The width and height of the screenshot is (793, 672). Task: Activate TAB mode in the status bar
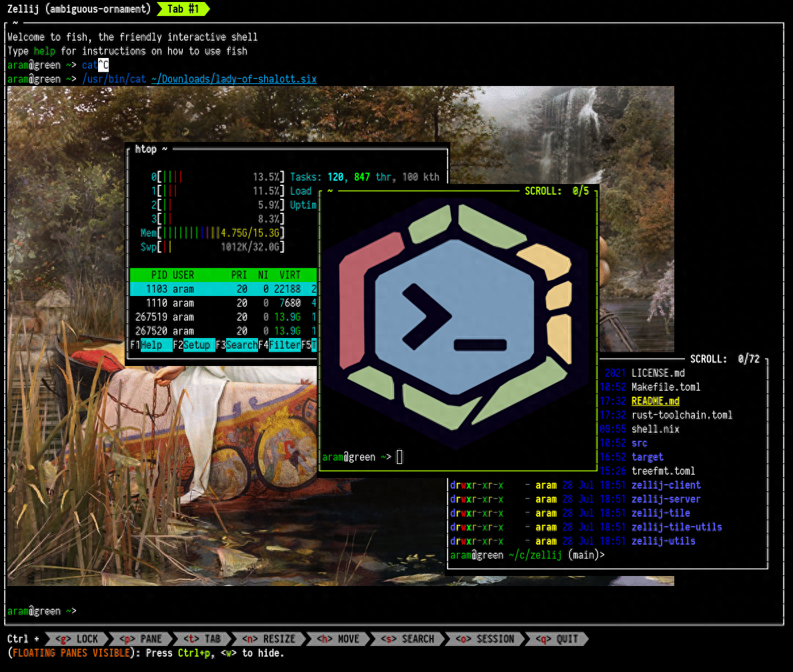point(202,639)
